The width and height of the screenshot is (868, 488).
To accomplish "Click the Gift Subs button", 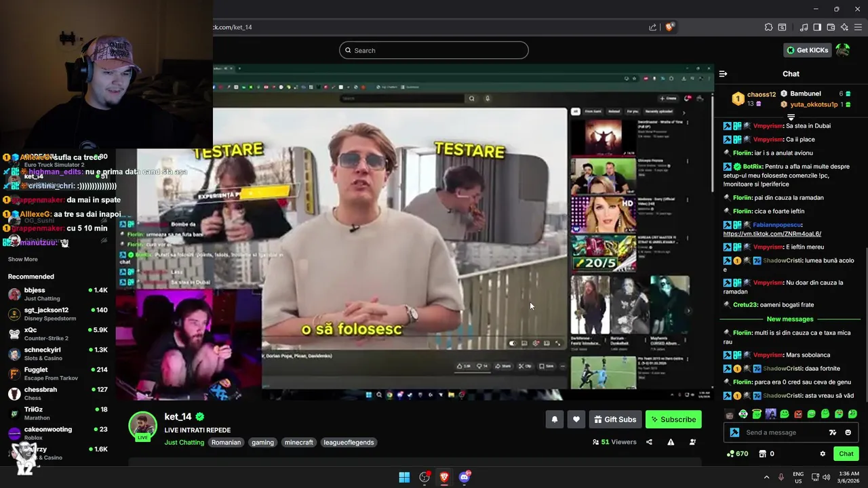I will tap(615, 420).
